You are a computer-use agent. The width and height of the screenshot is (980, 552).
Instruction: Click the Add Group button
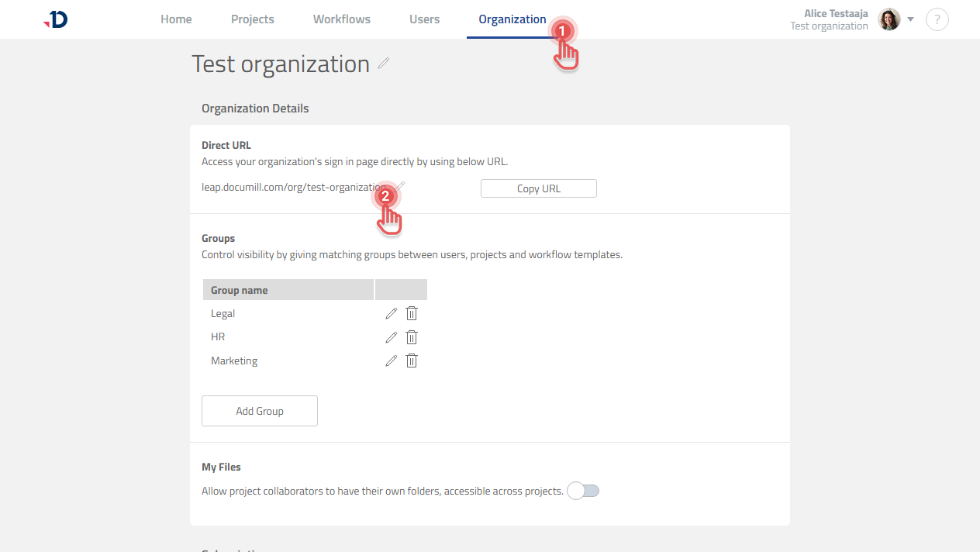[259, 411]
